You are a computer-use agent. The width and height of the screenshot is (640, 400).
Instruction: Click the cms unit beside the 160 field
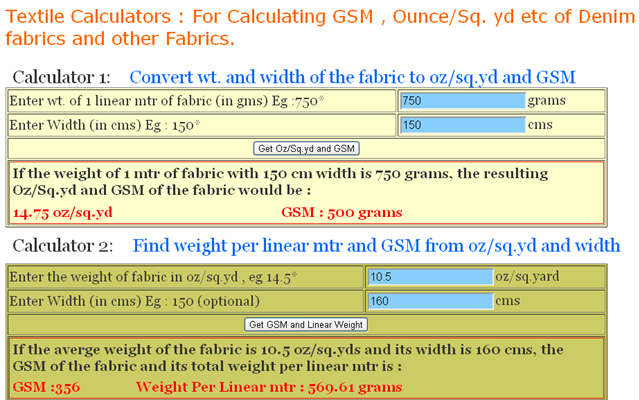tap(507, 301)
